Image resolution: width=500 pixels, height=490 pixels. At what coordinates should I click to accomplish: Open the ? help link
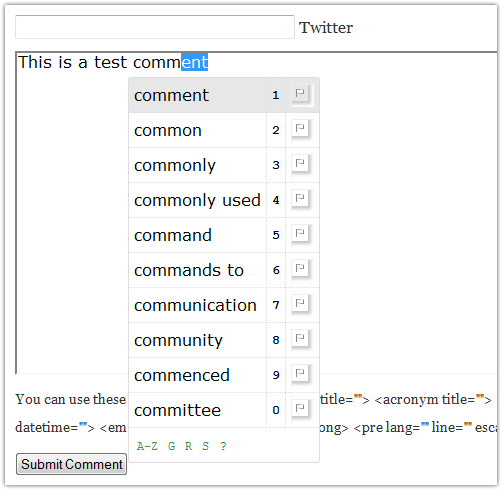coord(223,446)
